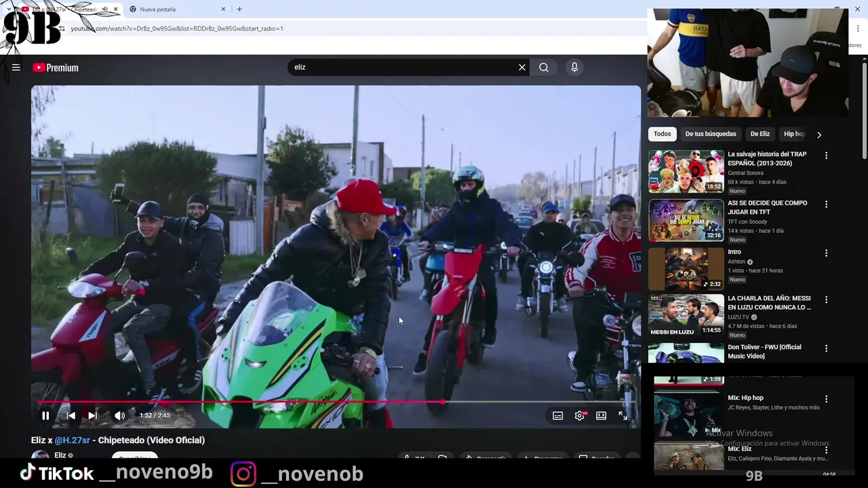The image size is (868, 488).
Task: Run search with magnifying glass button
Action: pos(544,67)
